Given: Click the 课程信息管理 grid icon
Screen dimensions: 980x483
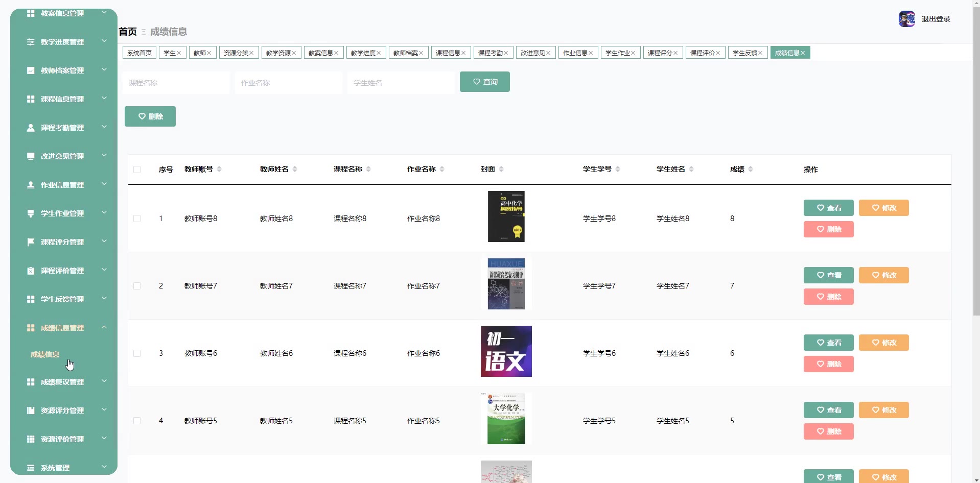Looking at the screenshot, I should (31, 99).
